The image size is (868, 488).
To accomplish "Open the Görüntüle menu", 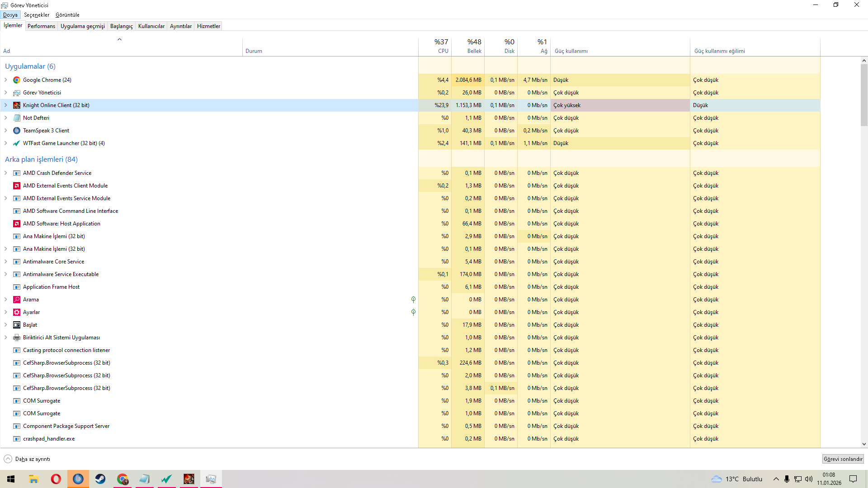I will coord(67,15).
